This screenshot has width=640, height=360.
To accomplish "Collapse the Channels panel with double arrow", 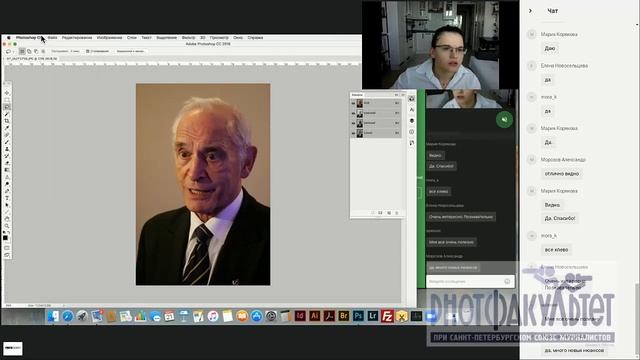I will [x=396, y=95].
